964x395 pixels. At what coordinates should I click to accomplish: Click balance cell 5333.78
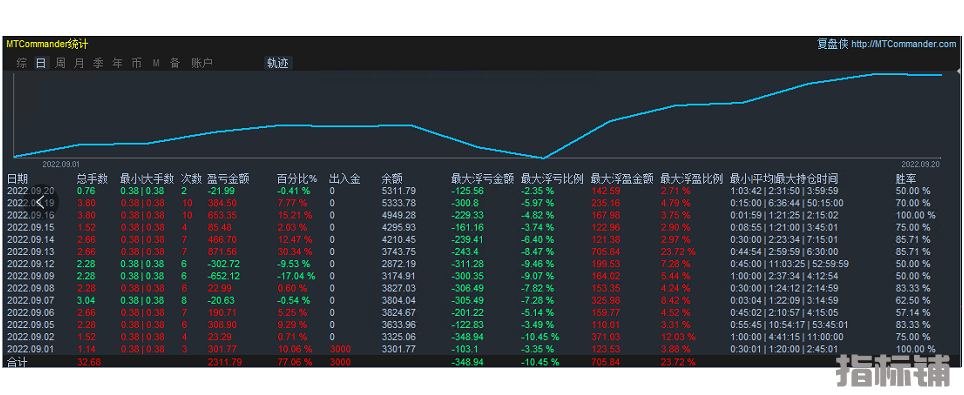398,202
